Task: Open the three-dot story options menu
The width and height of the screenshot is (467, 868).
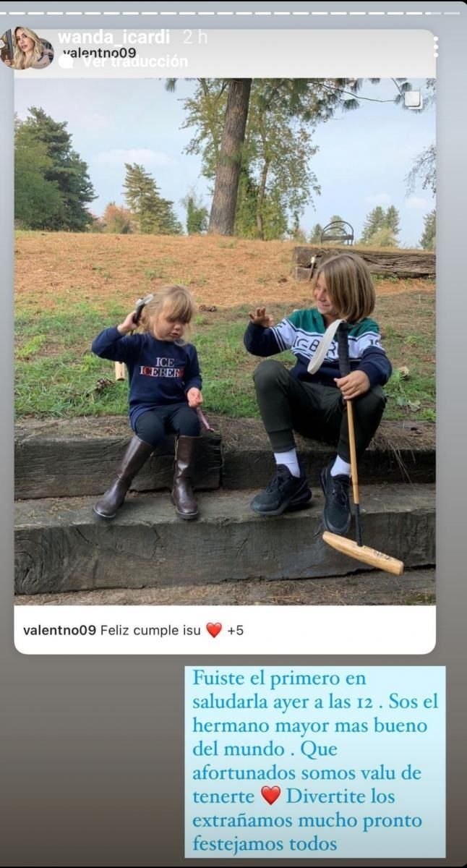Action: pos(435,47)
